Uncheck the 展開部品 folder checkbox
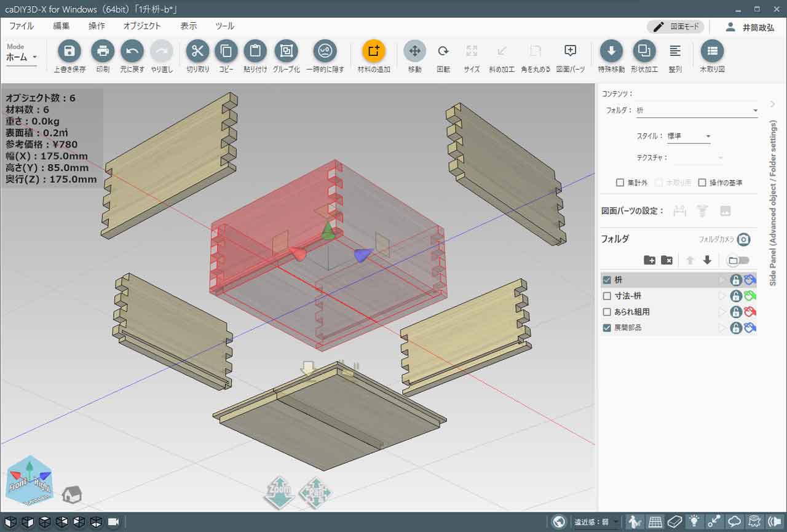This screenshot has width=787, height=532. click(607, 328)
